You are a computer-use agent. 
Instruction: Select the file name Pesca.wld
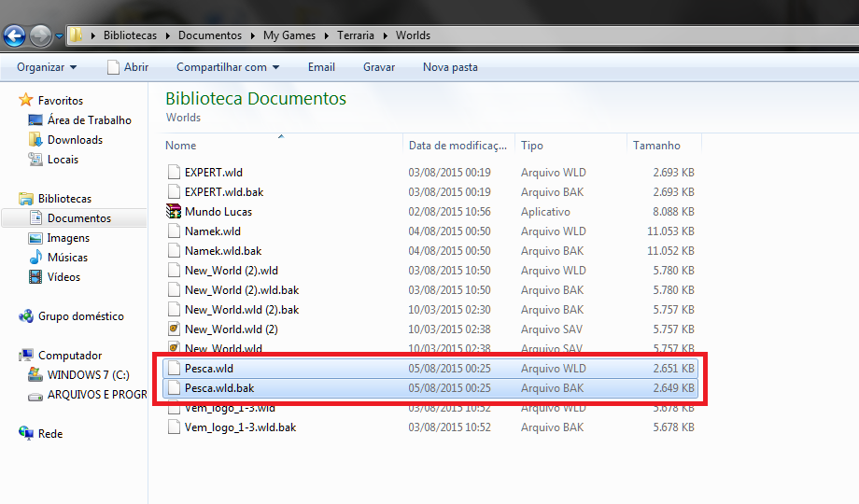point(209,368)
